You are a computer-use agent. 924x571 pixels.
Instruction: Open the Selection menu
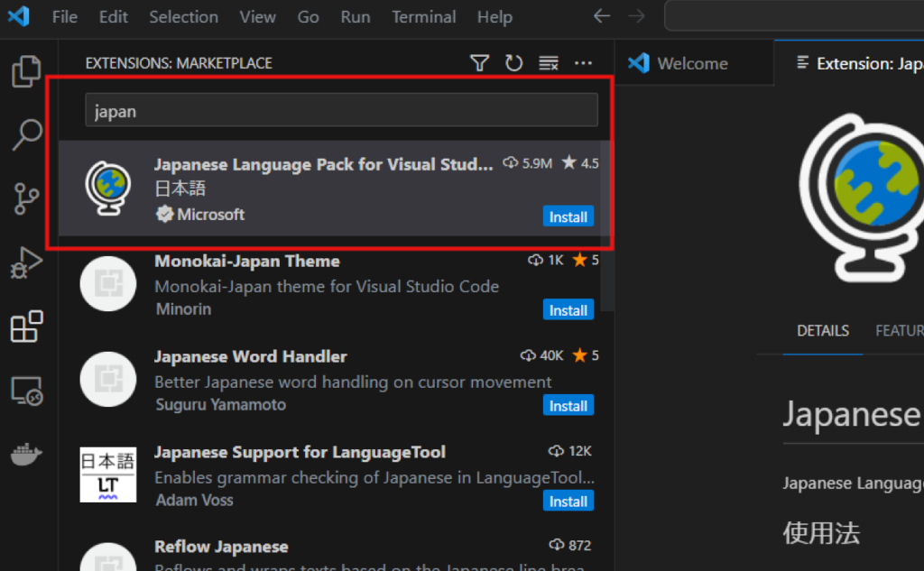(x=183, y=17)
